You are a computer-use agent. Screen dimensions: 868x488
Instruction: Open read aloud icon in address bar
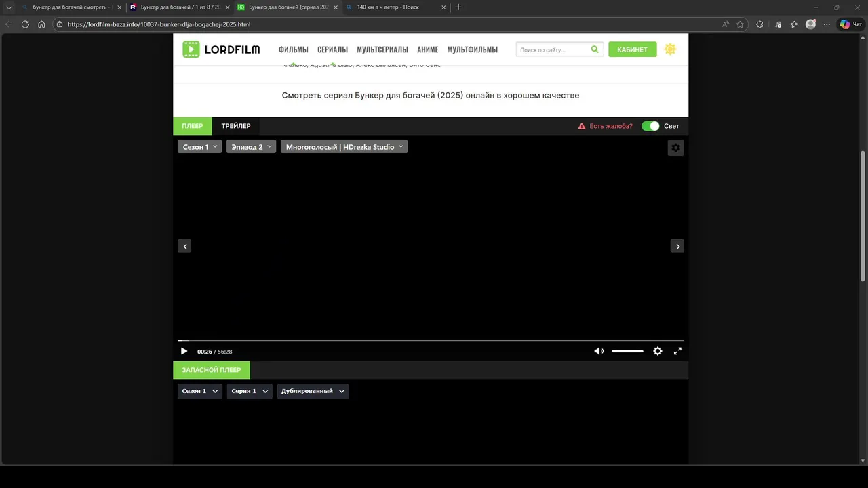(x=725, y=24)
